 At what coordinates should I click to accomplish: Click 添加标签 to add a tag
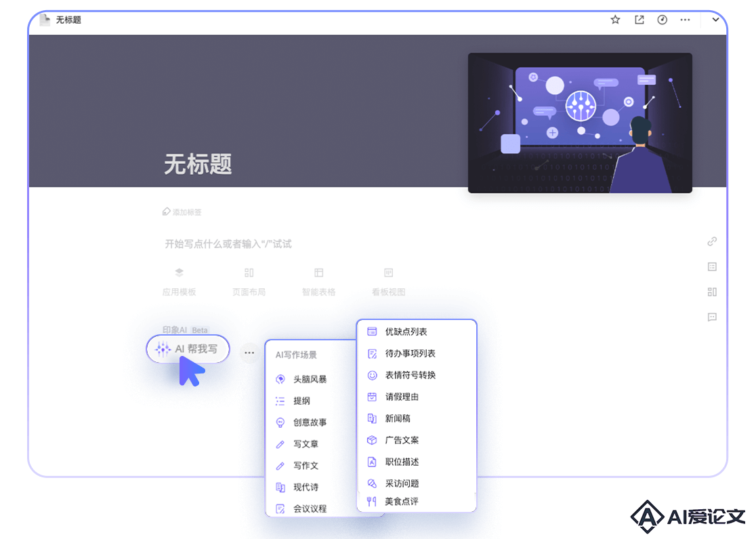click(x=182, y=212)
